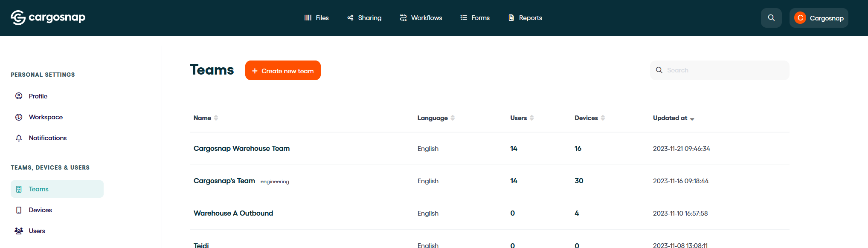Open Reports menu item
Screen dimensions: 868x248
pos(525,18)
